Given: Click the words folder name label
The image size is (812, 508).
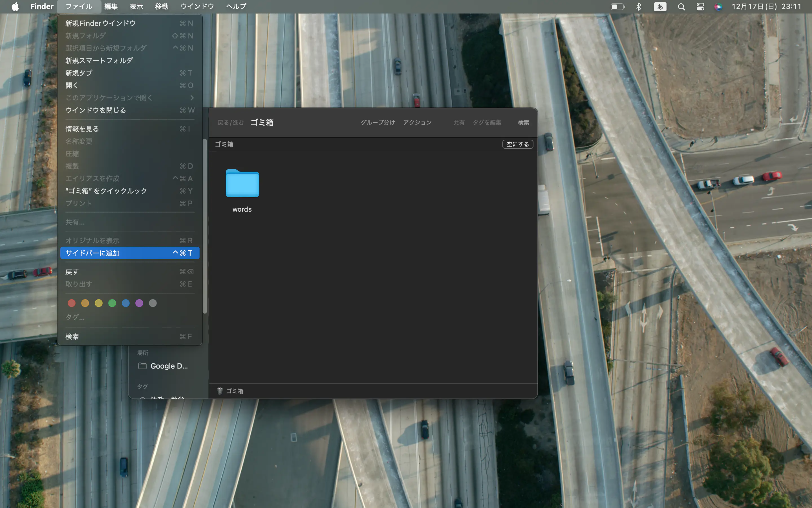Looking at the screenshot, I should click(242, 209).
